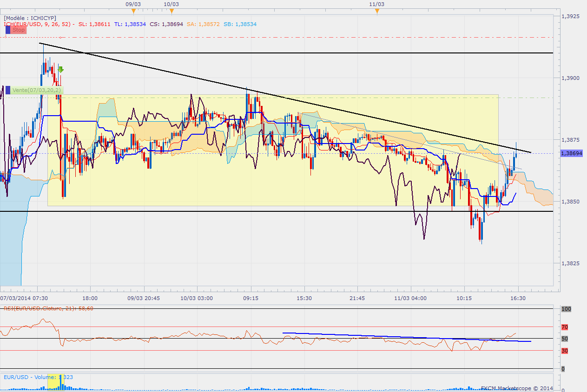This screenshot has width=587, height=392.
Task: Select the blue square handle beside Stop
Action: coord(8,30)
